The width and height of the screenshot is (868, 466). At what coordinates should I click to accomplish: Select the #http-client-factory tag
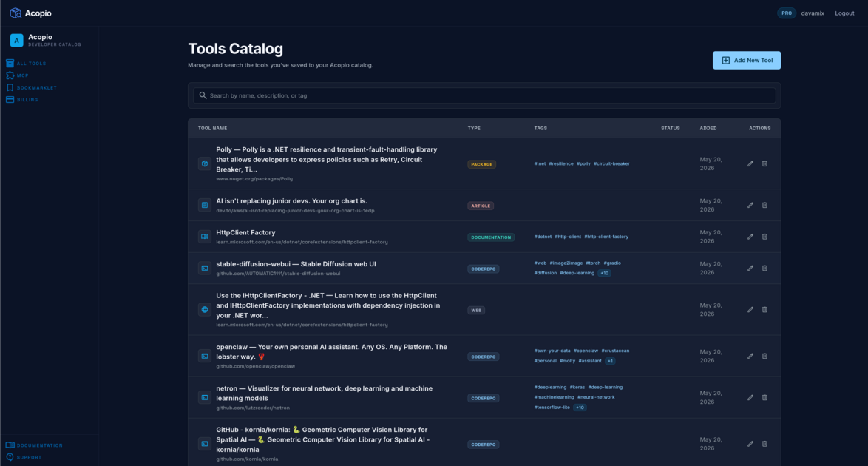pos(606,237)
